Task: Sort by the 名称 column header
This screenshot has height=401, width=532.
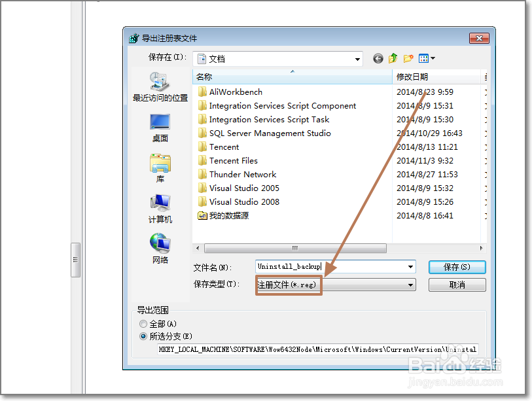Action: (x=292, y=77)
